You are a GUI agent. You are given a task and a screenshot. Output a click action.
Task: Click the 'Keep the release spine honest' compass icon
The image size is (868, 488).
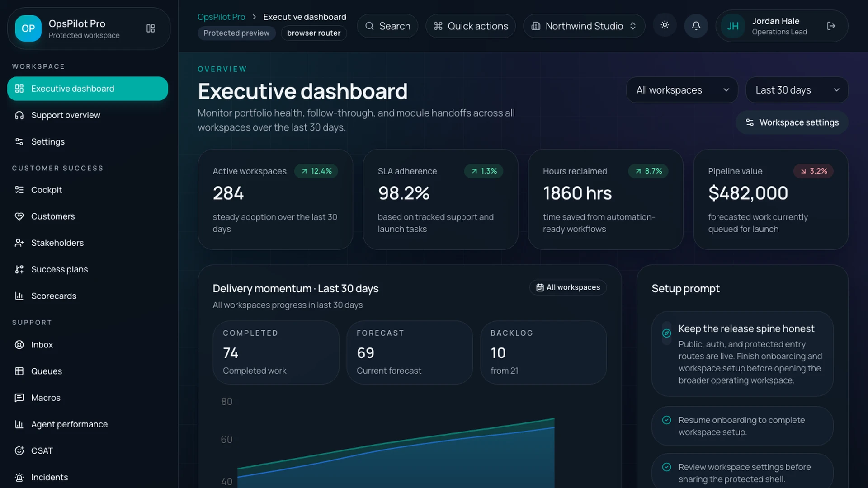click(x=666, y=333)
